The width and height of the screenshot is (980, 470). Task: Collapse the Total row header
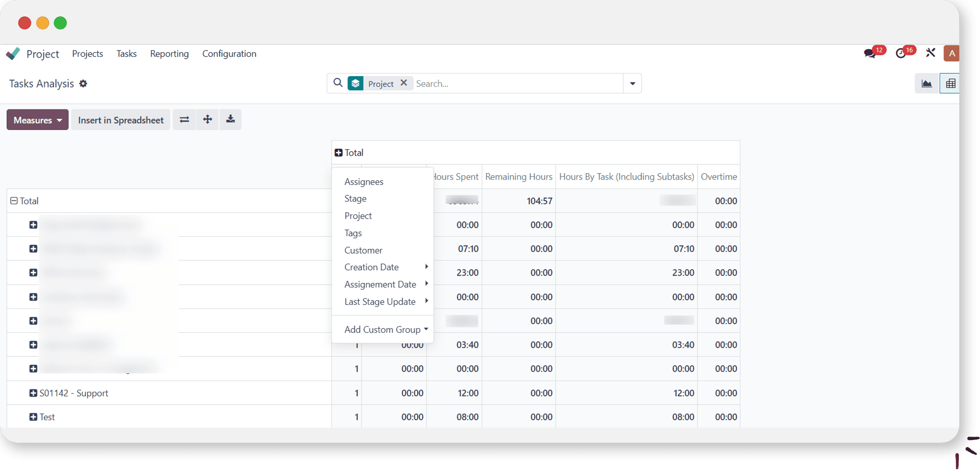(14, 201)
